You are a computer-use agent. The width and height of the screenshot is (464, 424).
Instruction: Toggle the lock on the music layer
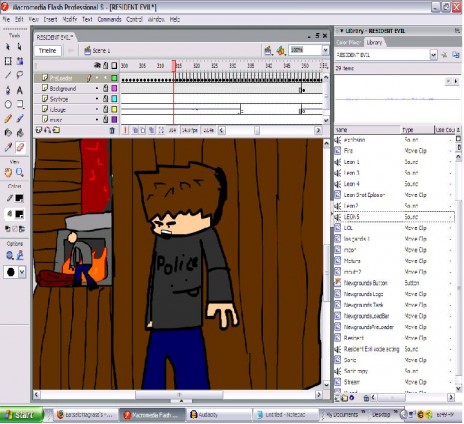click(105, 119)
